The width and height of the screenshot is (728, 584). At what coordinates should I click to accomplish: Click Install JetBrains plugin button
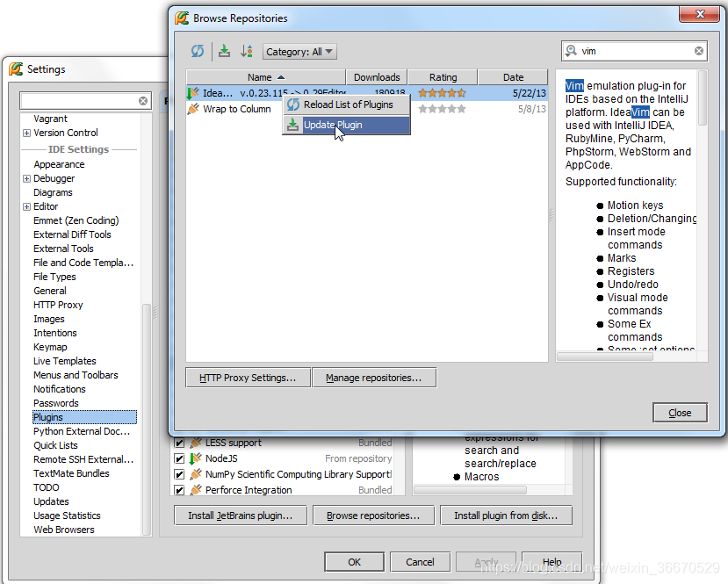click(241, 516)
